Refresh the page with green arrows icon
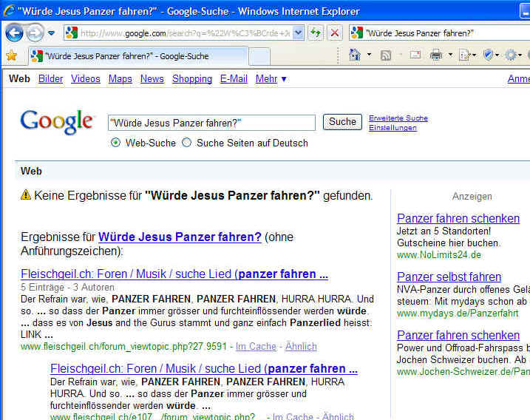530x420 pixels. click(316, 33)
